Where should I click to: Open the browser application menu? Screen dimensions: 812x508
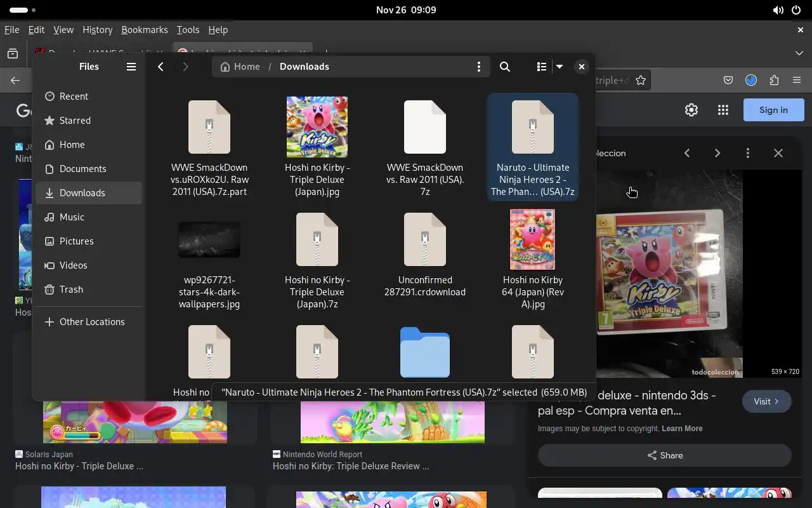click(x=797, y=81)
